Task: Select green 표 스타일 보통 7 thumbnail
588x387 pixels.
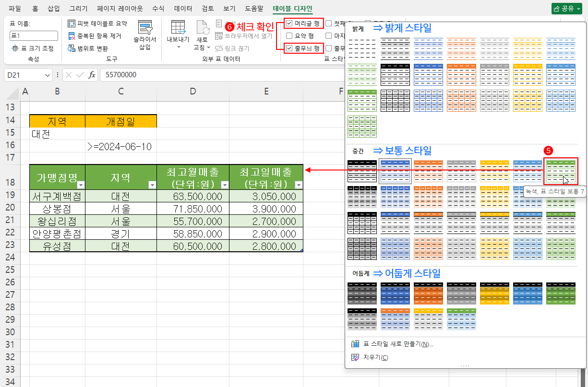Action: (x=561, y=171)
